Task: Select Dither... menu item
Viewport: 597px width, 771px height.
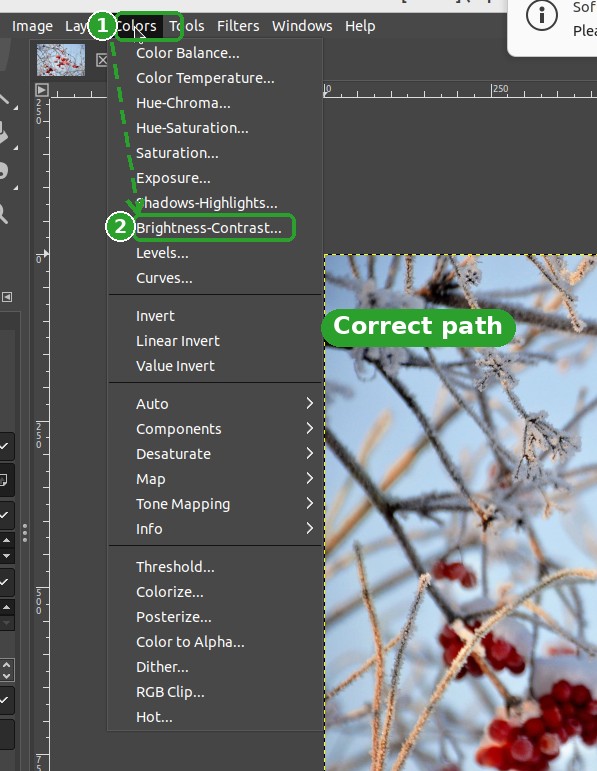Action: (x=215, y=667)
